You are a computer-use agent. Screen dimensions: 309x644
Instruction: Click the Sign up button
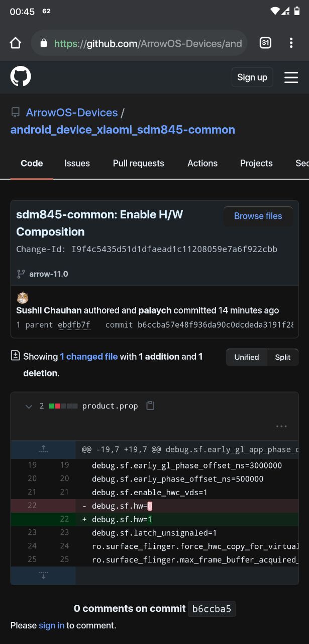point(252,77)
